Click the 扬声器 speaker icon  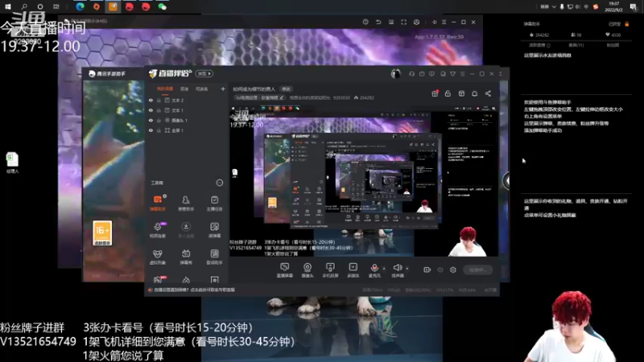pyautogui.click(x=397, y=268)
